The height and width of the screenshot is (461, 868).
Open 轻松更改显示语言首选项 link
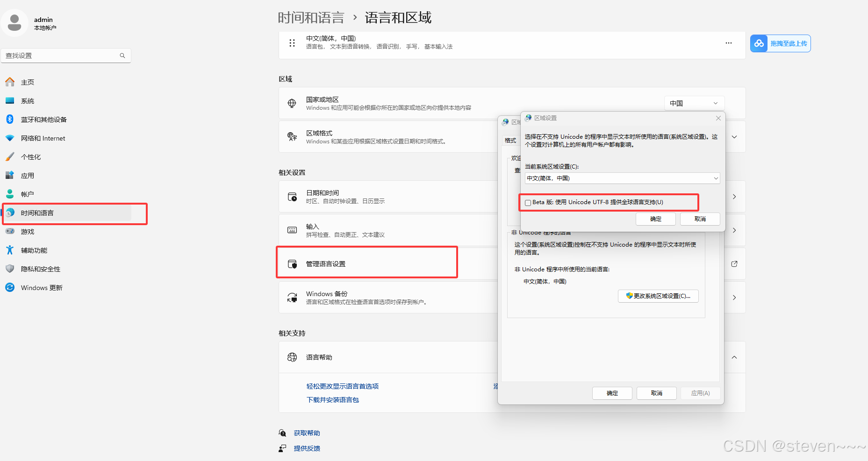(x=343, y=386)
